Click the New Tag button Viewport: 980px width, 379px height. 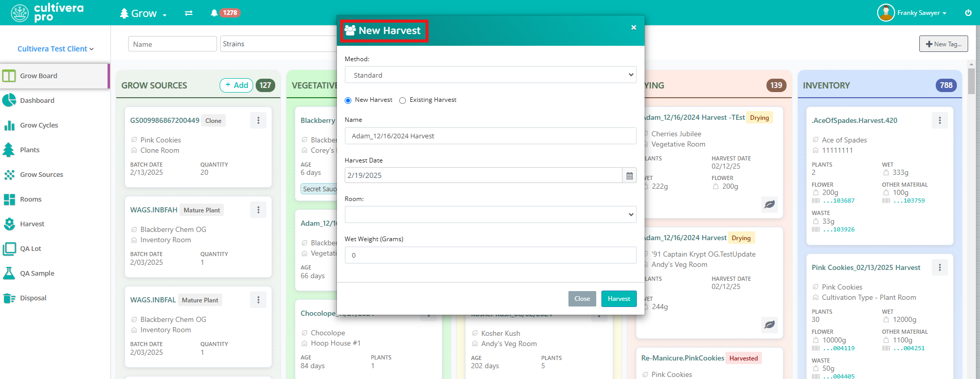943,44
